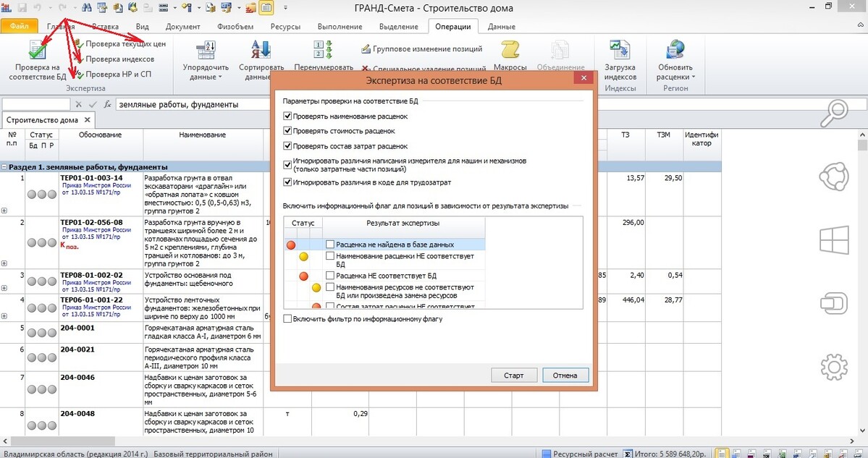Switch to the Выделение ribbon tab

pos(399,27)
